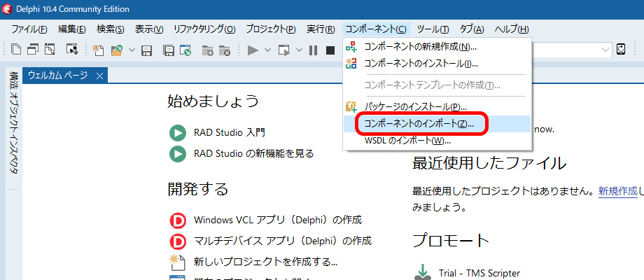This screenshot has height=280, width=644.
Task: Open the ヘルプ(H) menu
Action: (x=511, y=29)
